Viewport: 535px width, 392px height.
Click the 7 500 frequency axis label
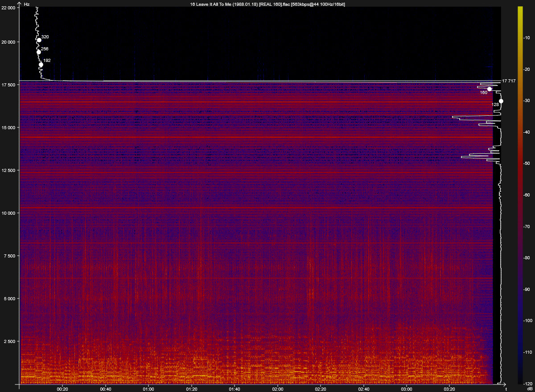tap(10, 256)
